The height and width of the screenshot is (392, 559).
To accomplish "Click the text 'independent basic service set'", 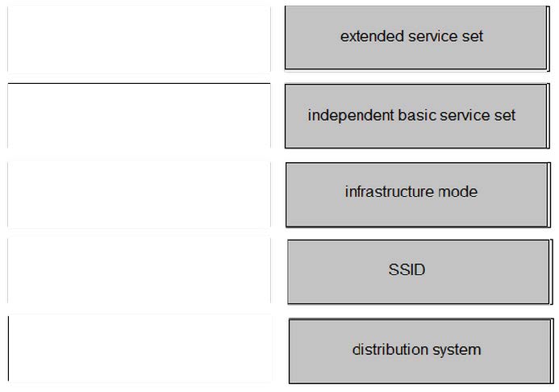I will 411,115.
